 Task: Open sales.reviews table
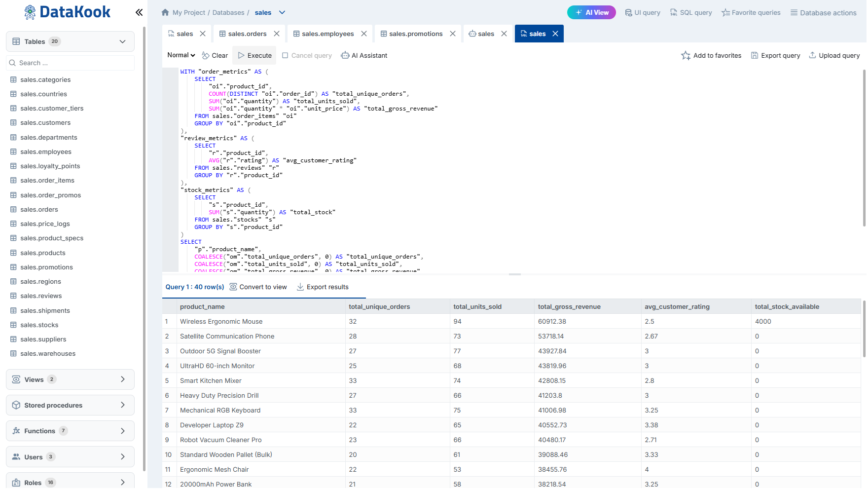point(41,296)
